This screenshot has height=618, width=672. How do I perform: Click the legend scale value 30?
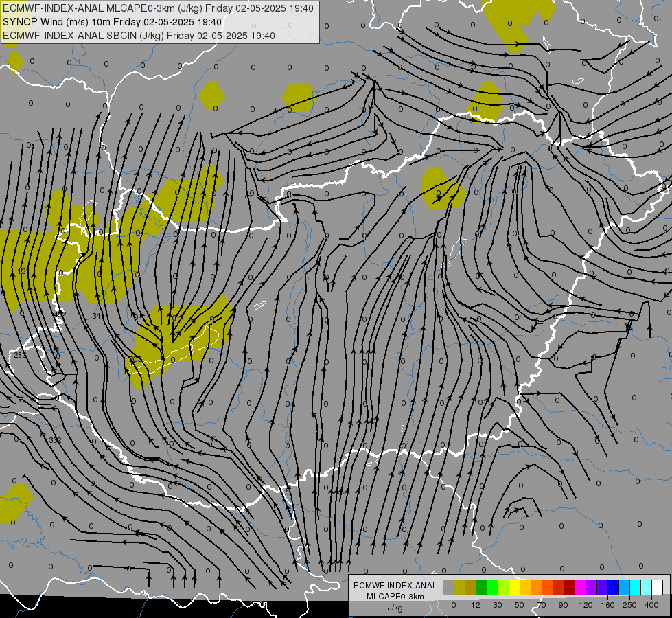click(498, 605)
